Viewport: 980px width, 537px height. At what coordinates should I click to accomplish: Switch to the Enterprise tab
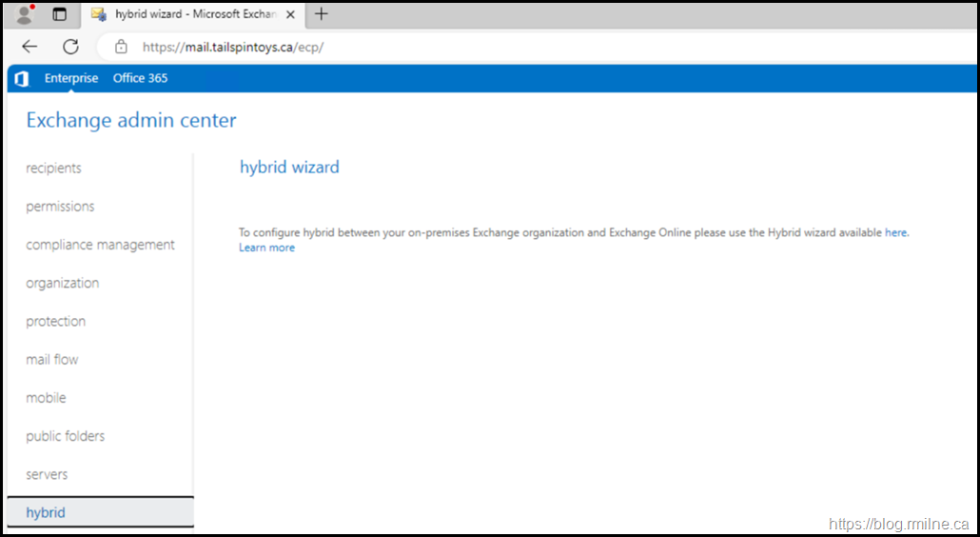pos(71,78)
